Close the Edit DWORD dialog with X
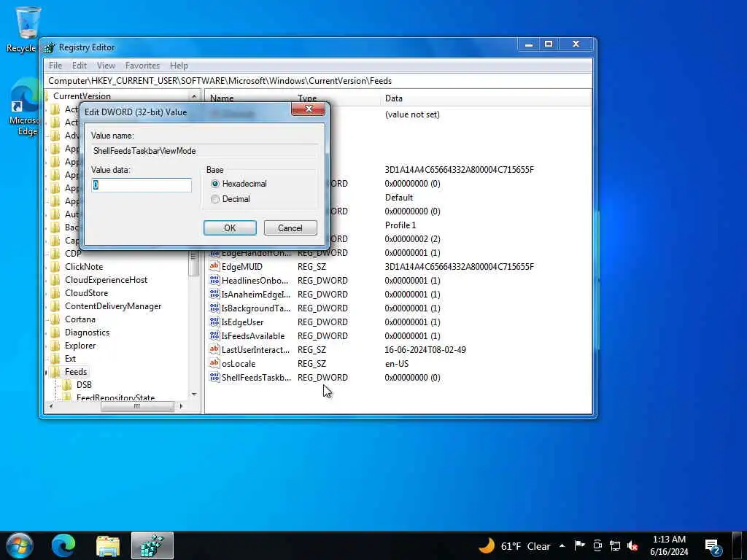Image resolution: width=747 pixels, height=560 pixels. click(x=309, y=109)
